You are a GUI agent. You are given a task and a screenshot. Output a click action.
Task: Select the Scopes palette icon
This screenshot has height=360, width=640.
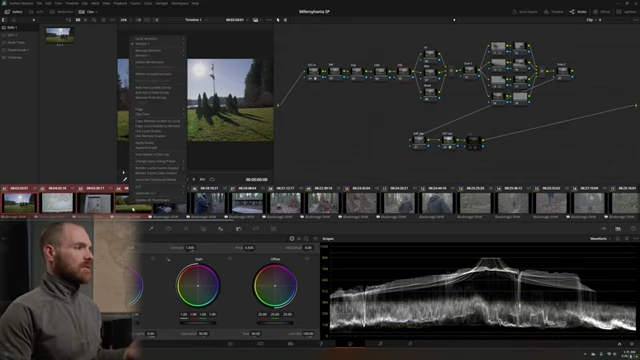(618, 229)
